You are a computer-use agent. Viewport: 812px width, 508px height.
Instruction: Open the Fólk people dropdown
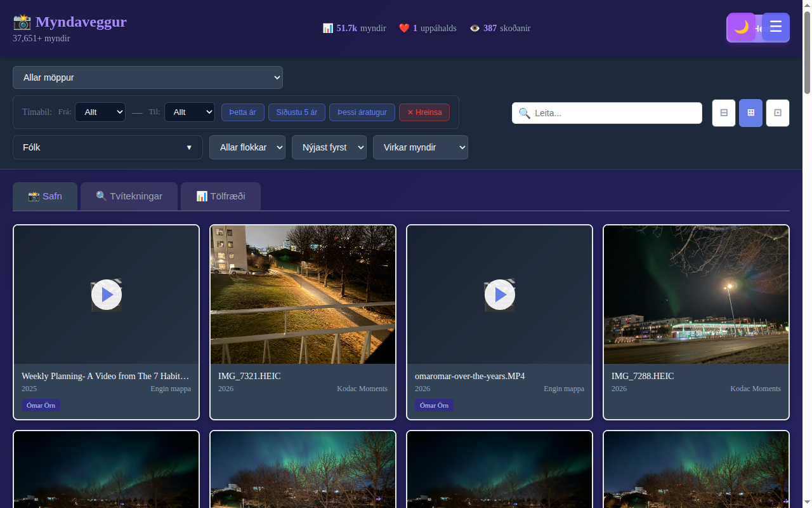point(107,147)
